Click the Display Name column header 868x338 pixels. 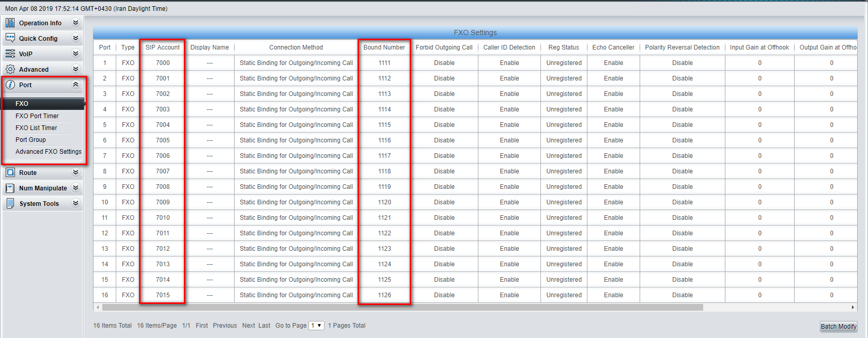(x=209, y=47)
